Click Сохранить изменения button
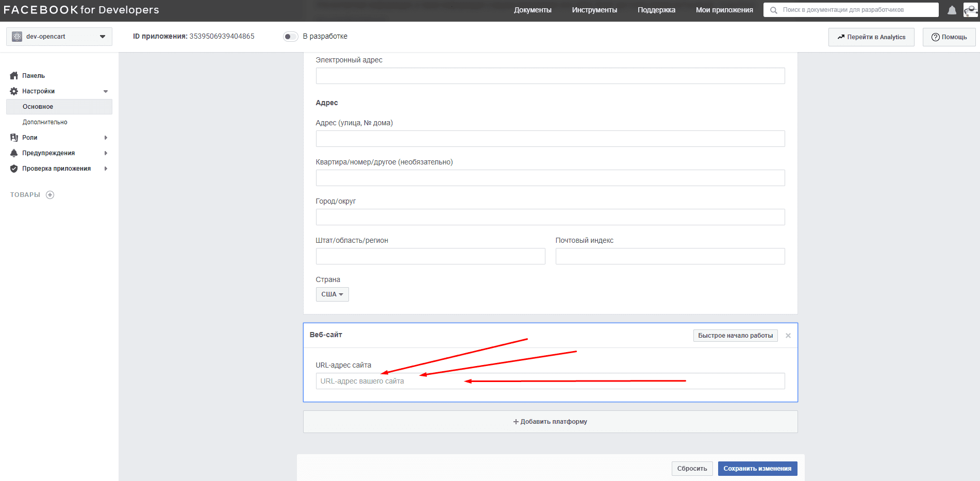 tap(757, 469)
